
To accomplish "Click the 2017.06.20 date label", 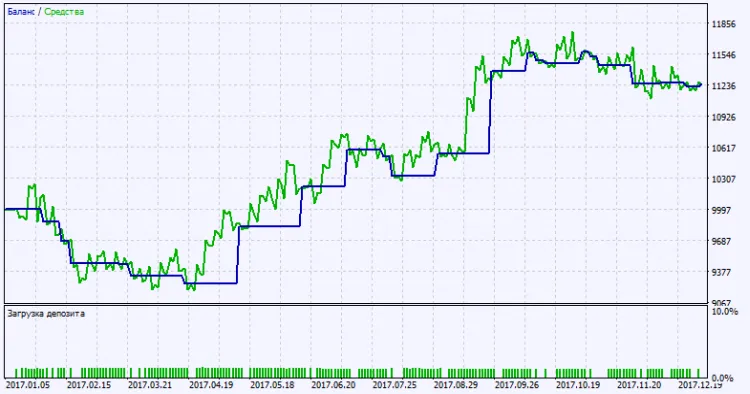I will 333,385.
